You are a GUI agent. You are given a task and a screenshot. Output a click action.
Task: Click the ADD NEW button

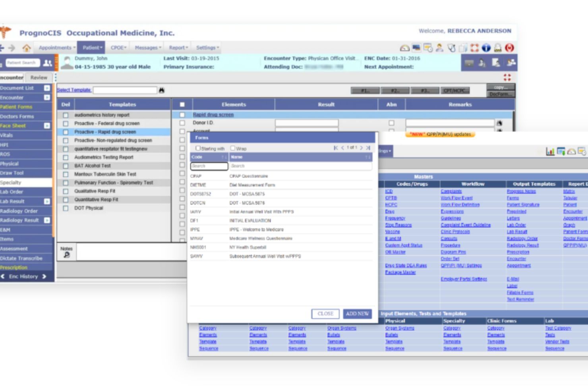click(x=358, y=314)
